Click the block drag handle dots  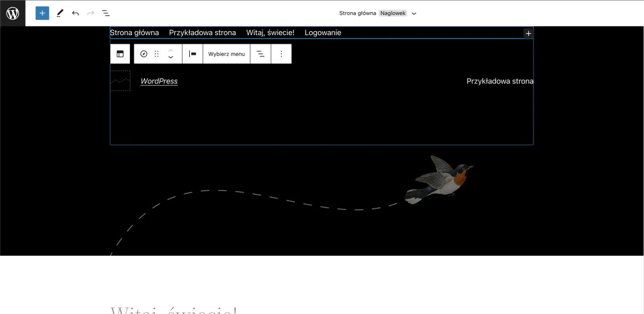pos(156,54)
